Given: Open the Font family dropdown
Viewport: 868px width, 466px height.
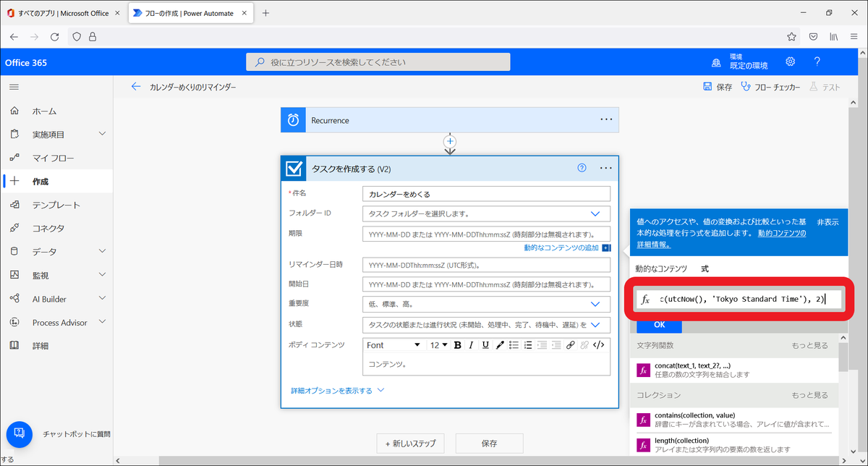Looking at the screenshot, I should tap(393, 345).
